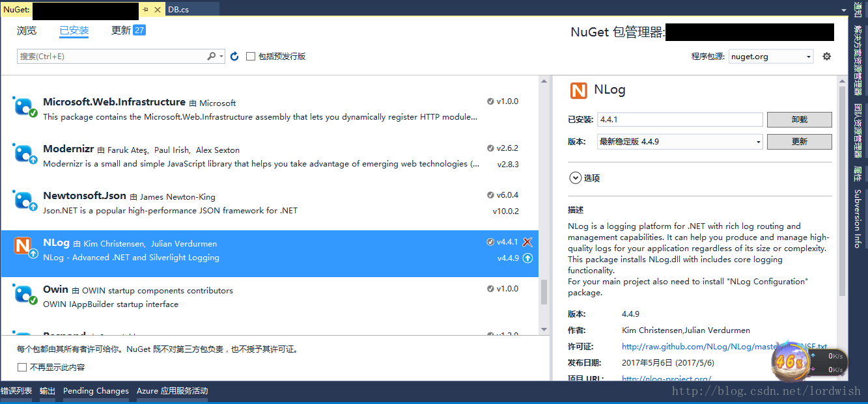Open the Subversion Info side tab
This screenshot has width=868, height=404.
[x=858, y=219]
